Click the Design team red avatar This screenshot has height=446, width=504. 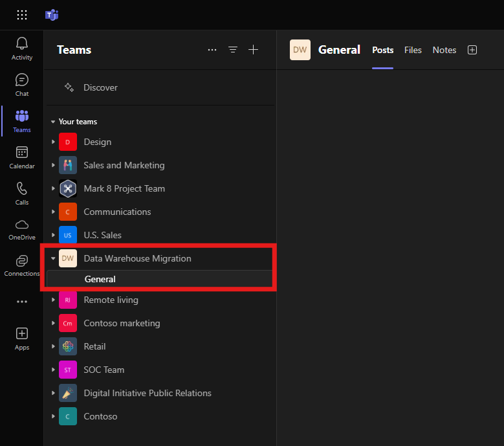click(x=68, y=142)
